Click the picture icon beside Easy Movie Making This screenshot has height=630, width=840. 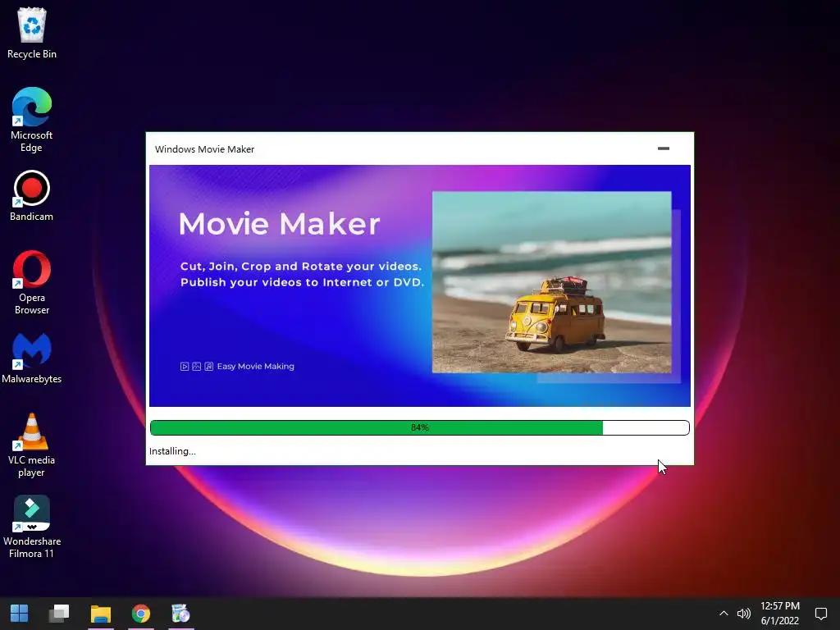(197, 367)
